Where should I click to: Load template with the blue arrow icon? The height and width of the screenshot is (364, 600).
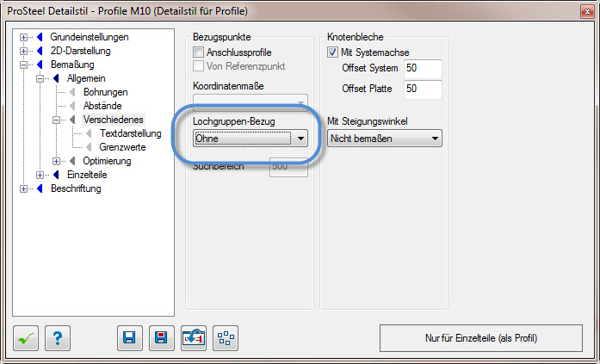(x=194, y=338)
